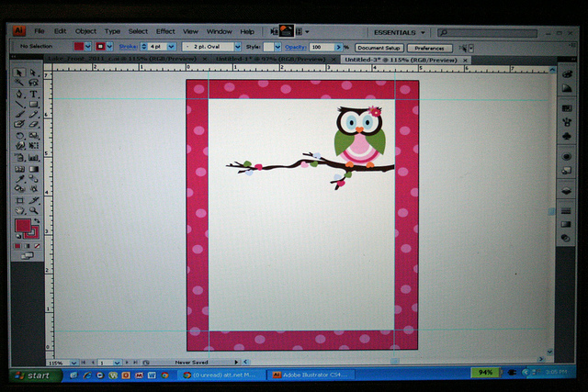Select the Mesh tool
Viewport: 588px width, 392px height.
[19, 170]
